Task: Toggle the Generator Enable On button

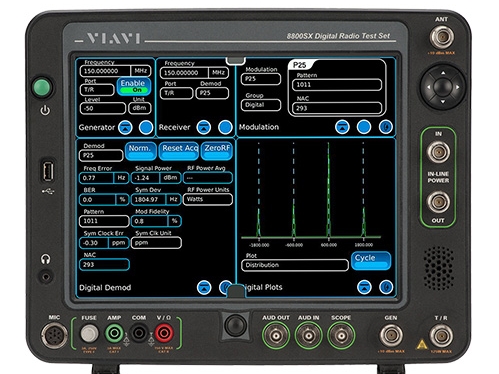Action: [133, 86]
